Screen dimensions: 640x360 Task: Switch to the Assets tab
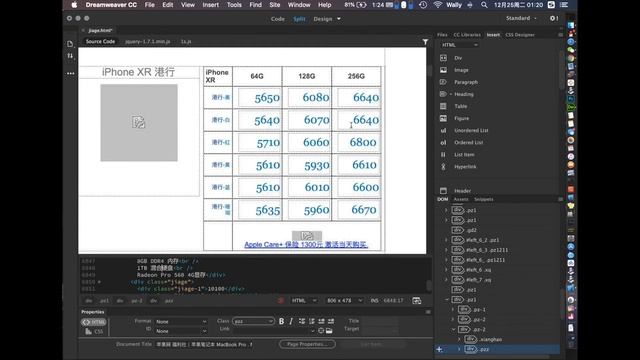(x=461, y=199)
